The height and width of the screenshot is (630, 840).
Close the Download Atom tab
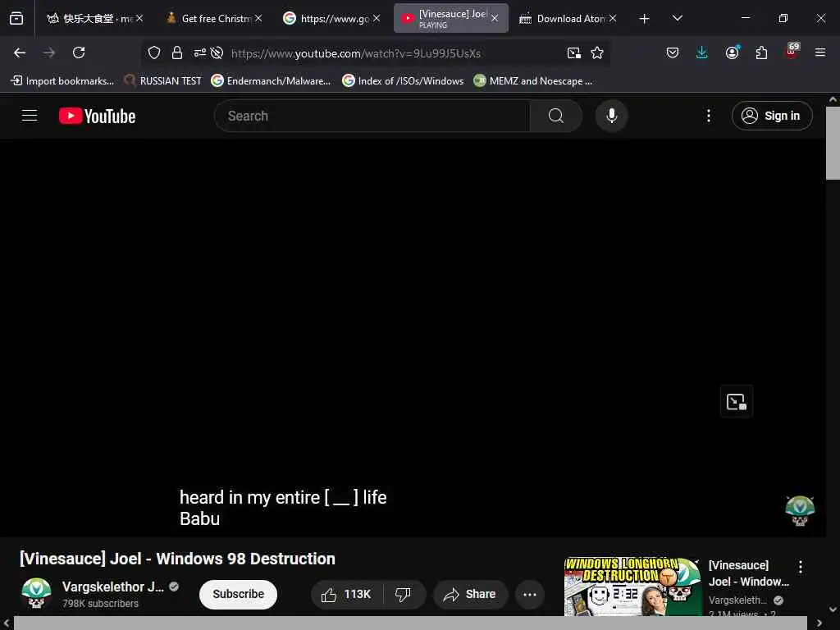(613, 18)
